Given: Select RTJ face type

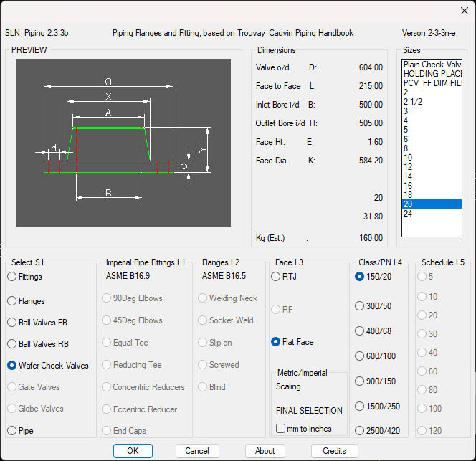Looking at the screenshot, I should [284, 277].
